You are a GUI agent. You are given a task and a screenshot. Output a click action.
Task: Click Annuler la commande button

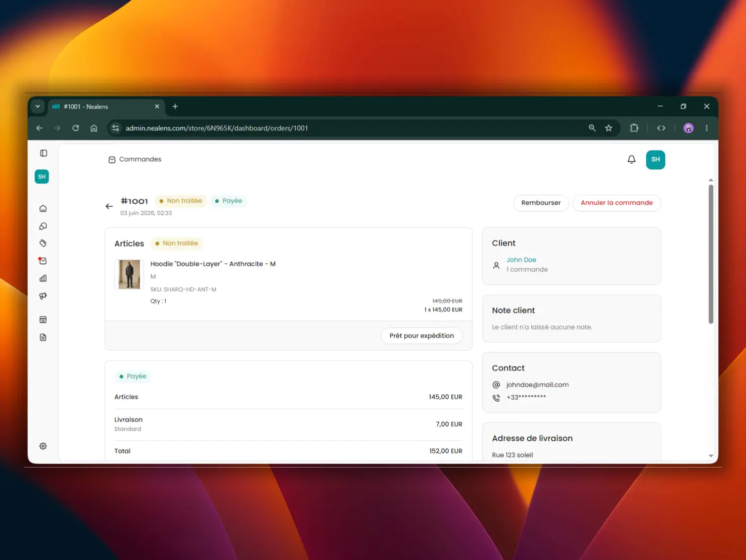[x=617, y=203]
